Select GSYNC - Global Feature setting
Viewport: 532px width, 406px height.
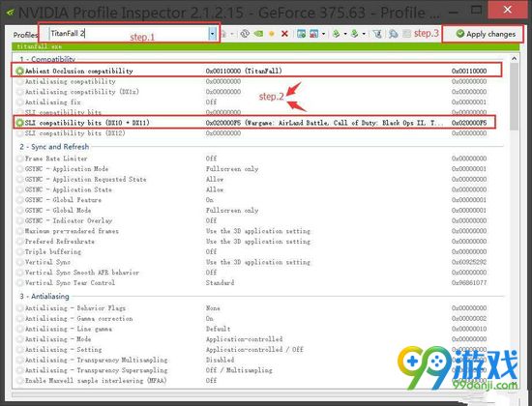point(256,200)
